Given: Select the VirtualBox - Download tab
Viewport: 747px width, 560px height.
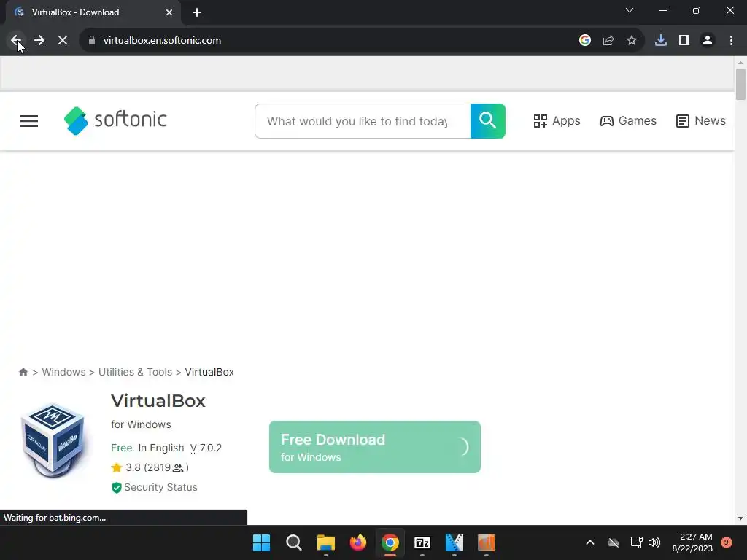Looking at the screenshot, I should [x=93, y=12].
